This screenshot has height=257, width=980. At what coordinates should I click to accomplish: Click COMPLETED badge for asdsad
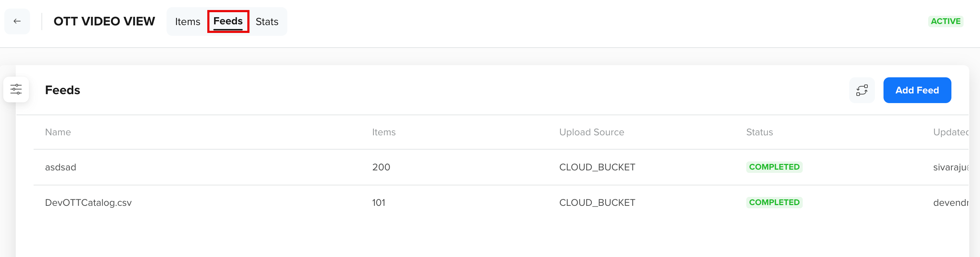pyautogui.click(x=774, y=167)
